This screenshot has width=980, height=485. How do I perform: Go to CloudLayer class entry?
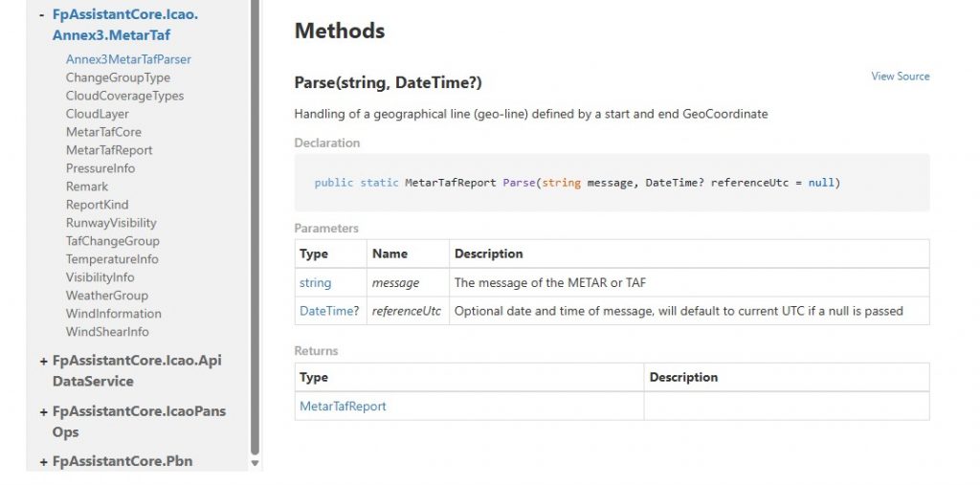click(97, 114)
